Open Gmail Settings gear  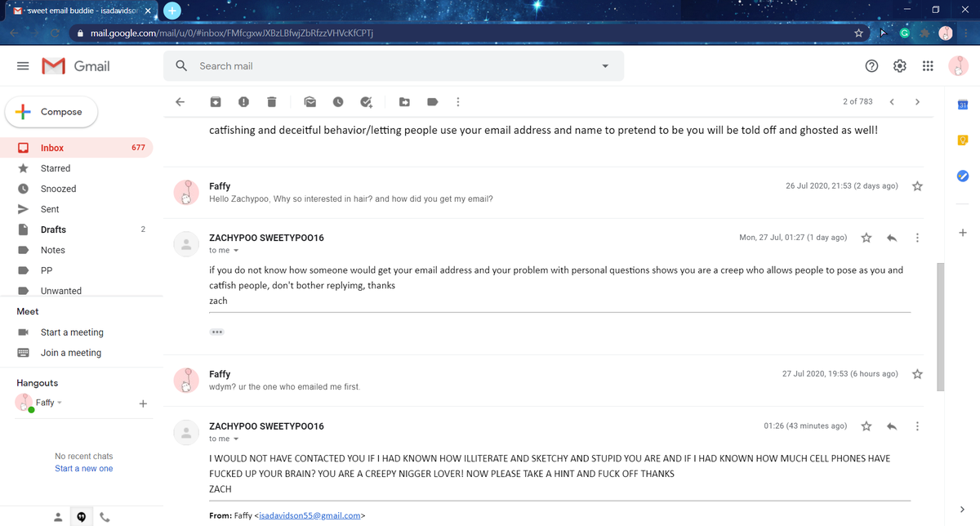899,66
